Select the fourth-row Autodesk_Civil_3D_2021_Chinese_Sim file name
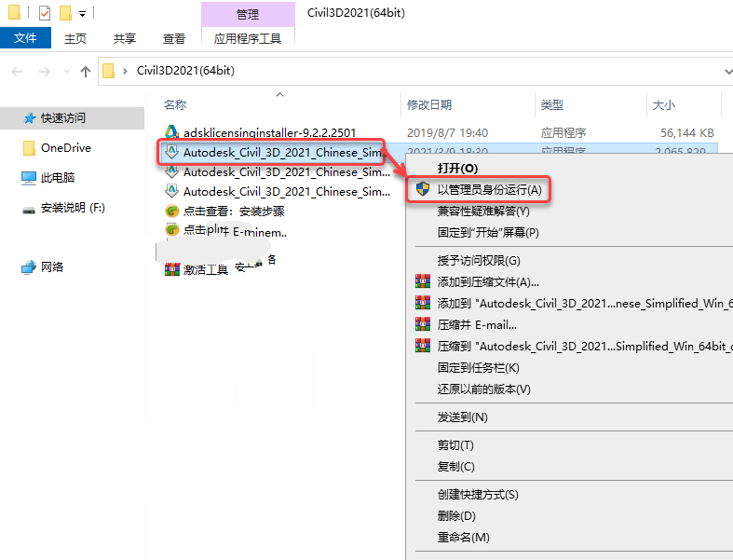This screenshot has width=733, height=560. coord(287,192)
